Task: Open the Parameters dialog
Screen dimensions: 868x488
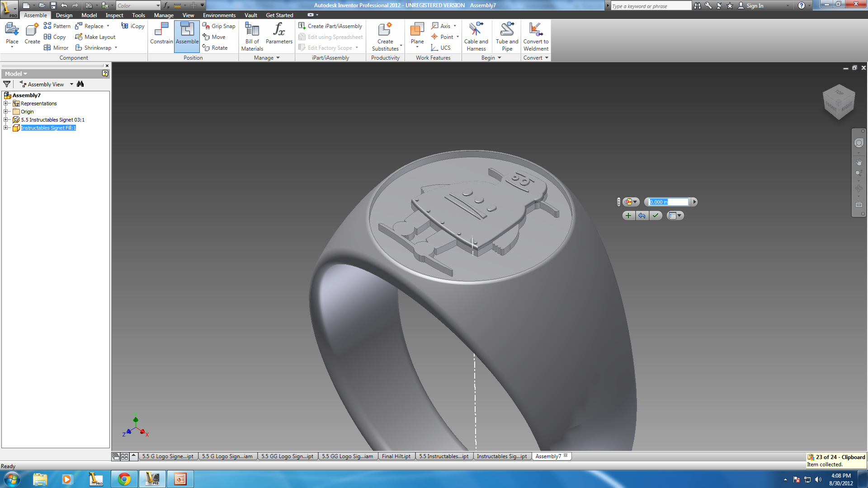Action: point(279,33)
